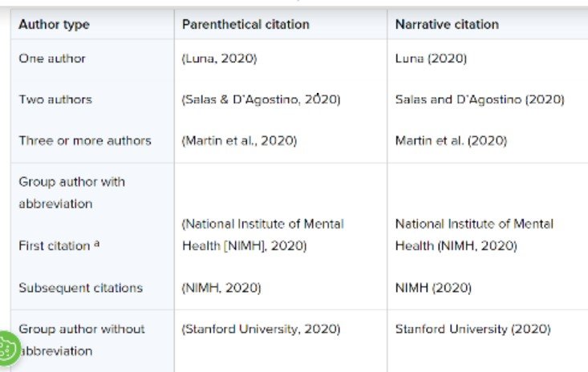Click (Martin et al., 2020) parenthetical citation

(x=239, y=141)
